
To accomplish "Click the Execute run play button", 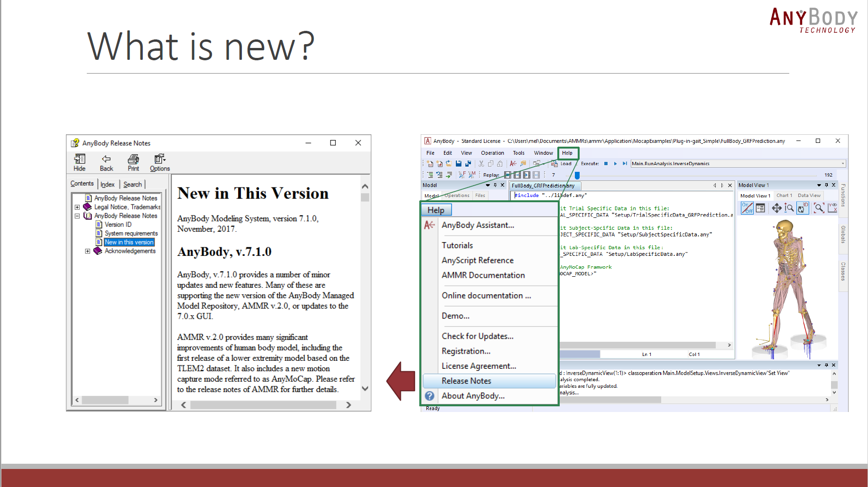I will [x=615, y=163].
